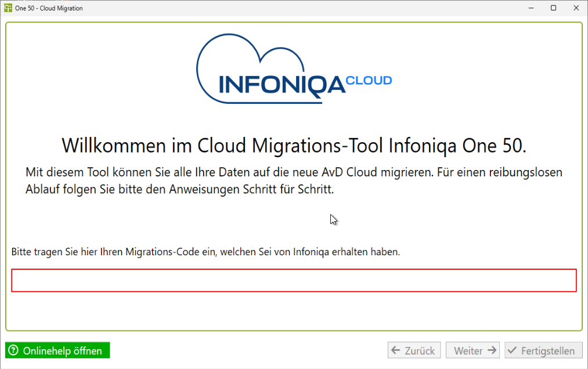The image size is (588, 369).
Task: Click the paragraph starting 'Mit diesem Tool können Sie'
Action: (294, 181)
